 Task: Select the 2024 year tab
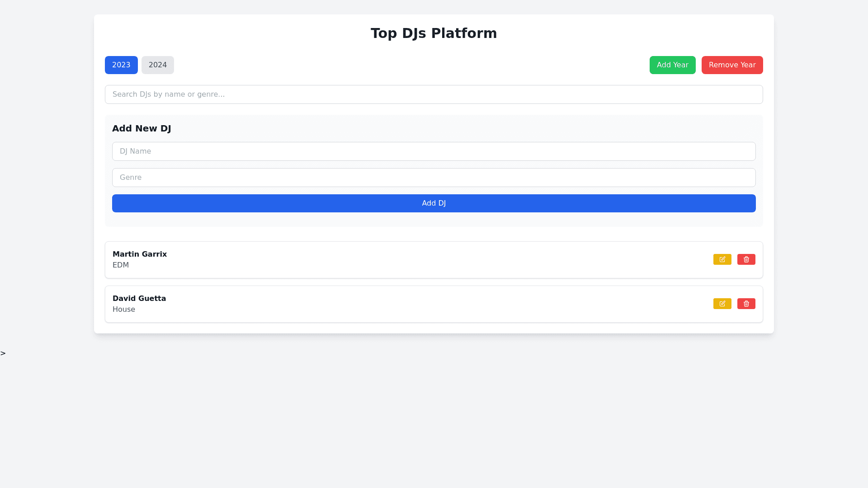point(157,65)
